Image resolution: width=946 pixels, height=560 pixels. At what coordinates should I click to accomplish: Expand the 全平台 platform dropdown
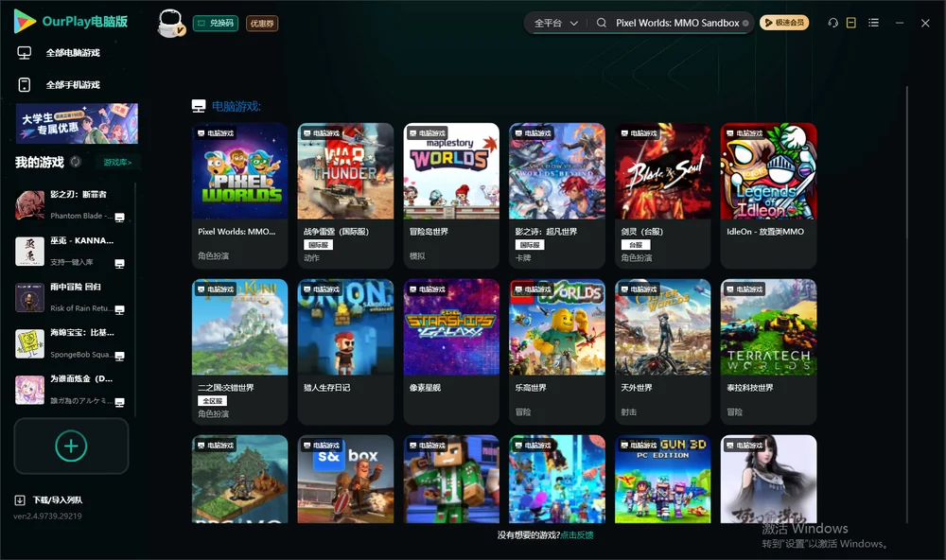(555, 23)
